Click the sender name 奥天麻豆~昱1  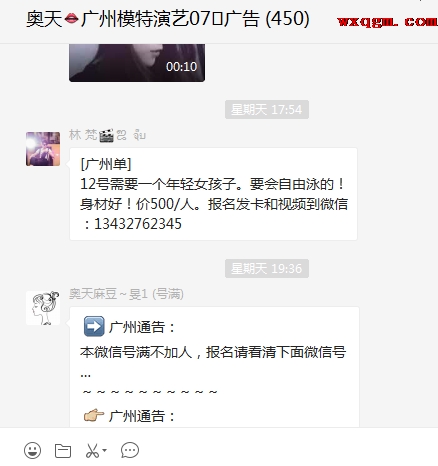[x=126, y=294]
